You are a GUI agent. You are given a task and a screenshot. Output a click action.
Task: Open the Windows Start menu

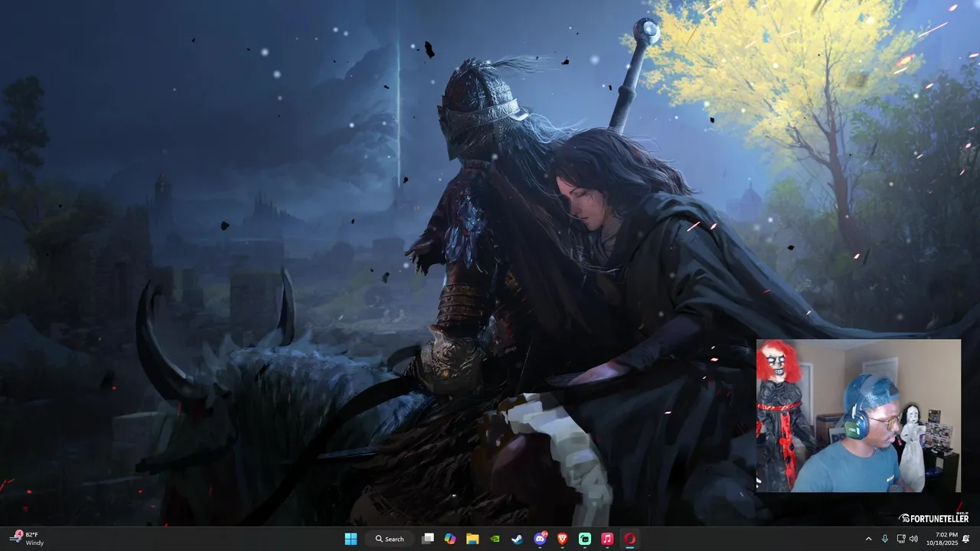coord(351,539)
